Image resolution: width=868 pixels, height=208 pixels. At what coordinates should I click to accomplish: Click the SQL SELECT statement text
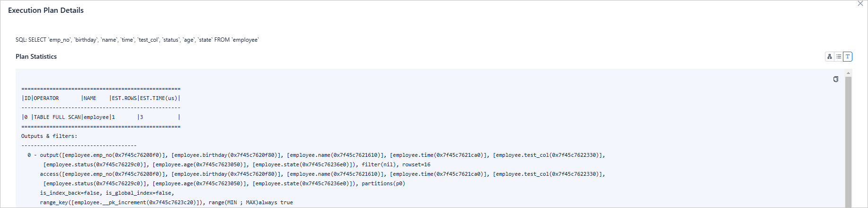[137, 40]
